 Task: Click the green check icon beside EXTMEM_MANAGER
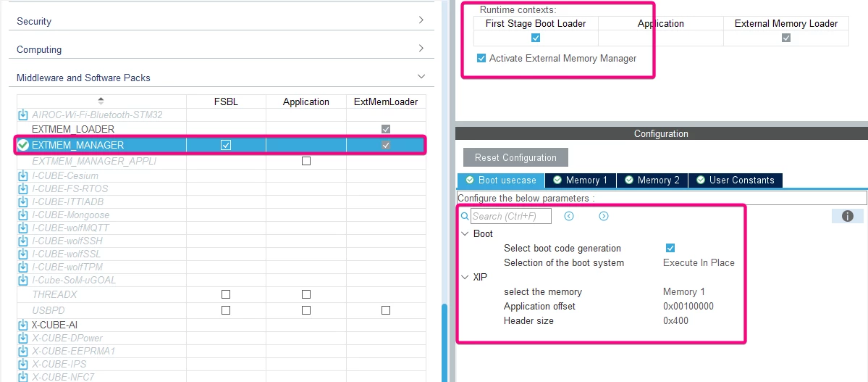pos(23,145)
